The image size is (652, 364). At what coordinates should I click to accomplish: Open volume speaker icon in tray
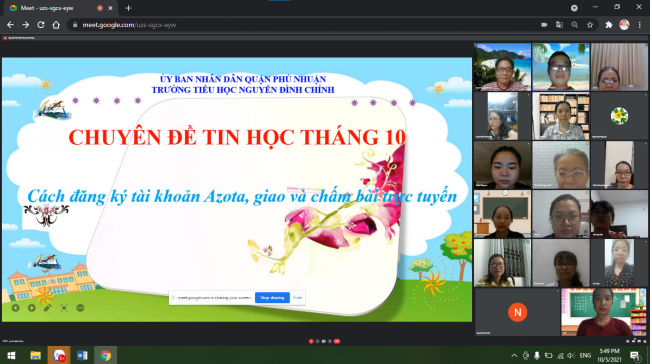pos(571,356)
